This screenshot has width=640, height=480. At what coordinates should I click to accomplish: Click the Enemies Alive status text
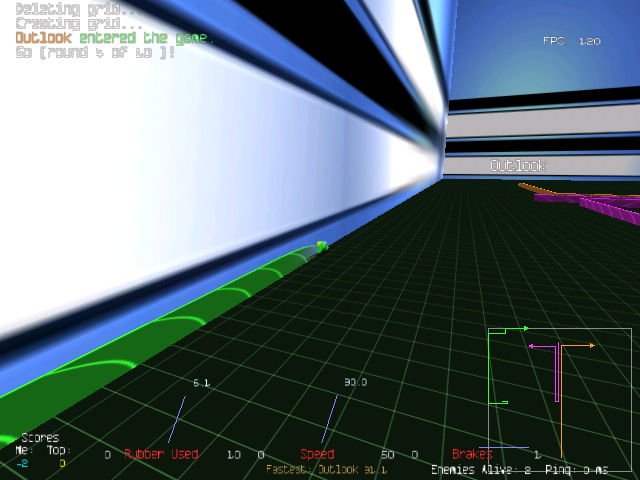pos(478,469)
